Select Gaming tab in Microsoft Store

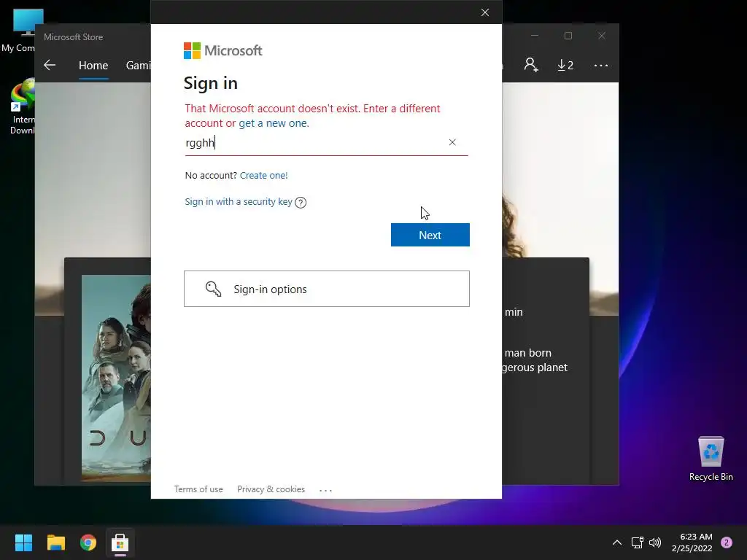pyautogui.click(x=138, y=65)
